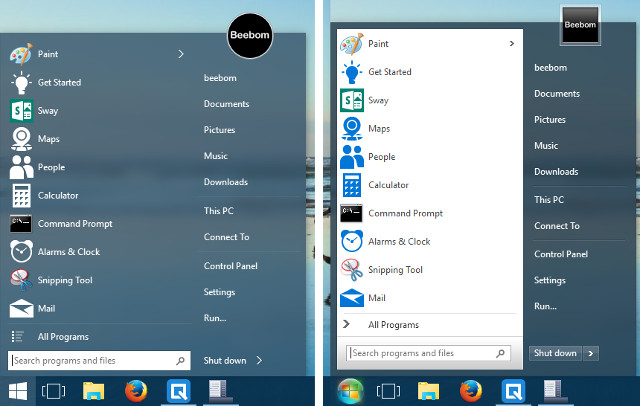Open Control Panel in right start menu
Viewport: 640px width, 406px height.
coord(561,254)
